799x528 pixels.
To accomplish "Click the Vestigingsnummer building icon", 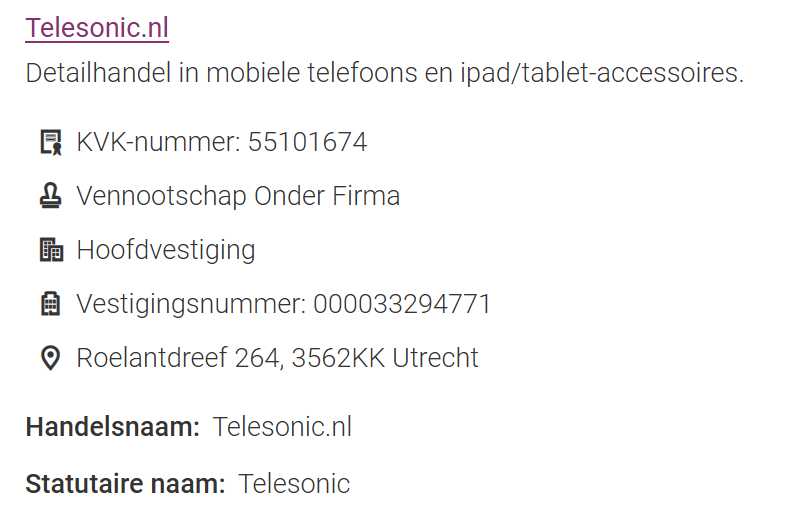I will [50, 304].
